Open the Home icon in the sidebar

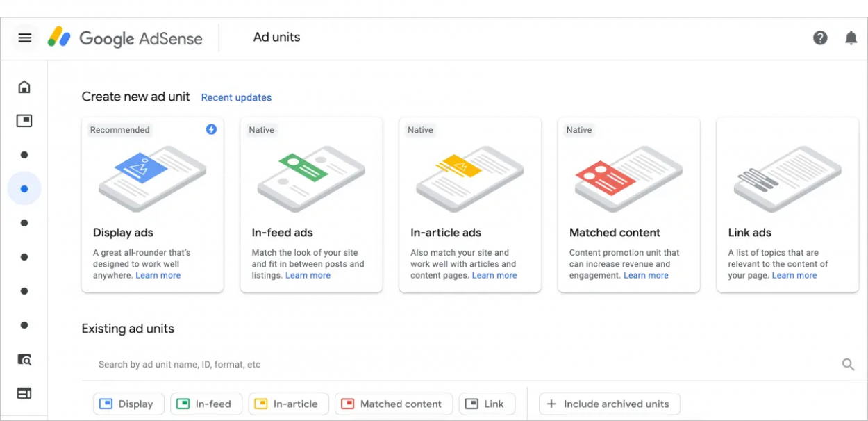(x=24, y=86)
